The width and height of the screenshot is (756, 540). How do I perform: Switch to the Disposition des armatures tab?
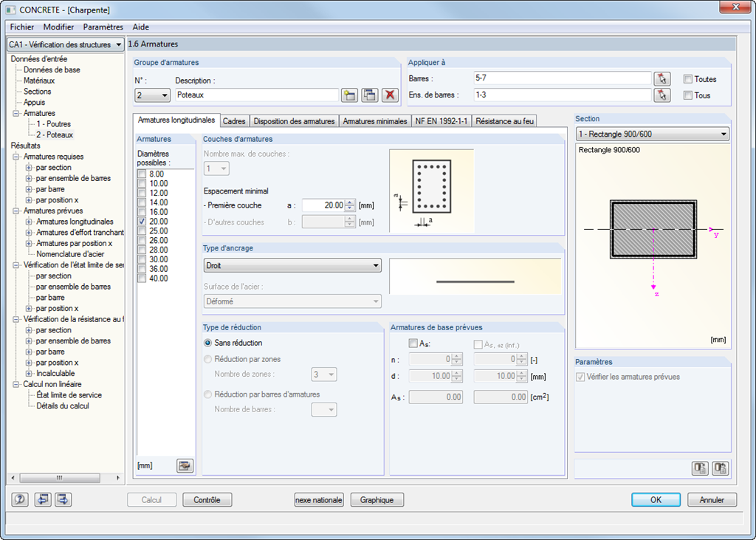click(x=294, y=121)
